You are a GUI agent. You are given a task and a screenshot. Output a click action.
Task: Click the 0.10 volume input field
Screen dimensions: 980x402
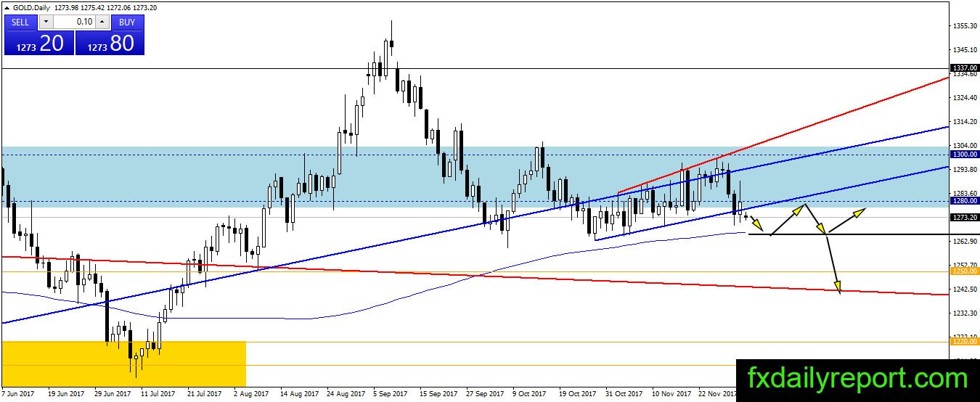[74, 22]
